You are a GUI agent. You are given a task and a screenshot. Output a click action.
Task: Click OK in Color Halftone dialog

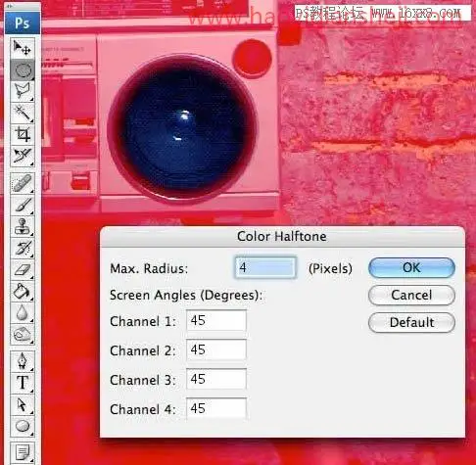click(411, 268)
